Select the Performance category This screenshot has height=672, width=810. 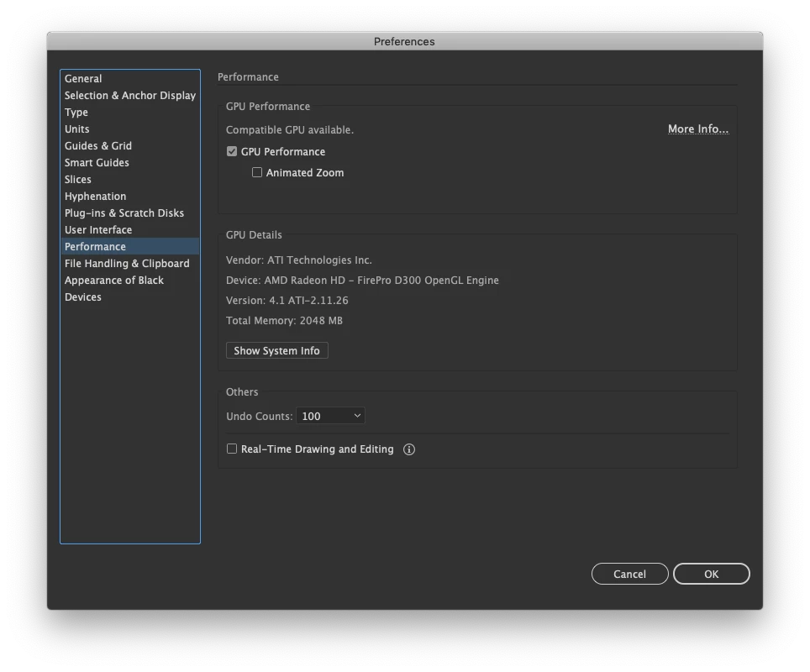click(130, 246)
